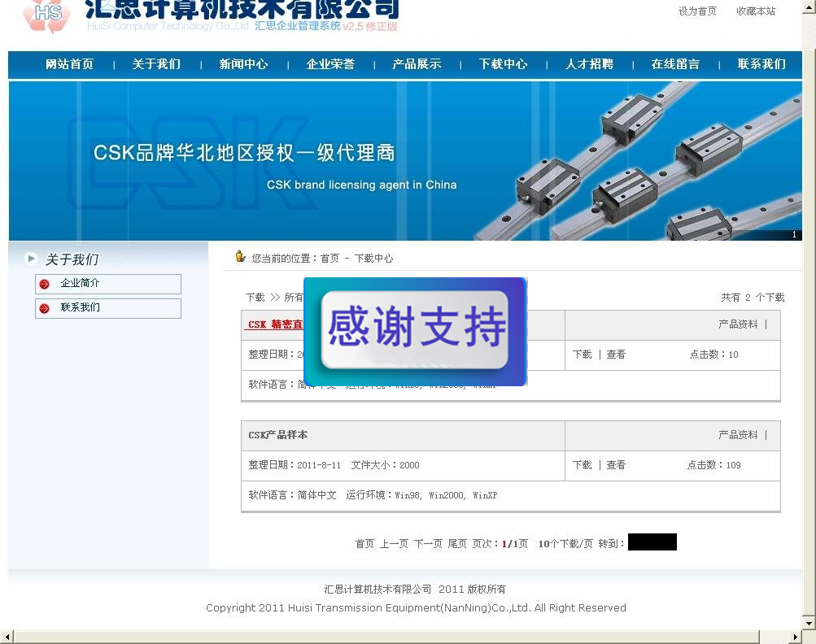The width and height of the screenshot is (816, 644).
Task: Click the red bullet icon beside 企业简介
Action: coord(44,284)
